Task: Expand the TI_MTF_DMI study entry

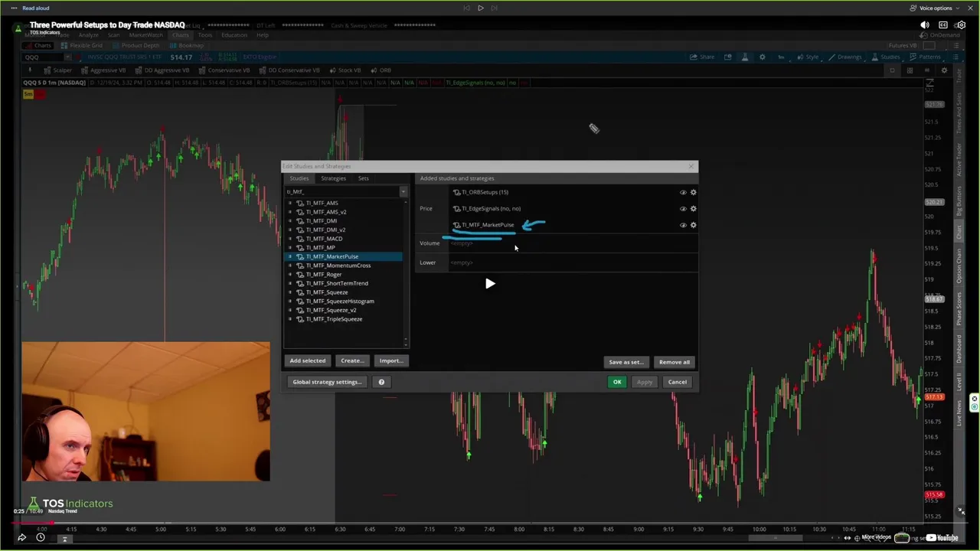Action: [290, 220]
